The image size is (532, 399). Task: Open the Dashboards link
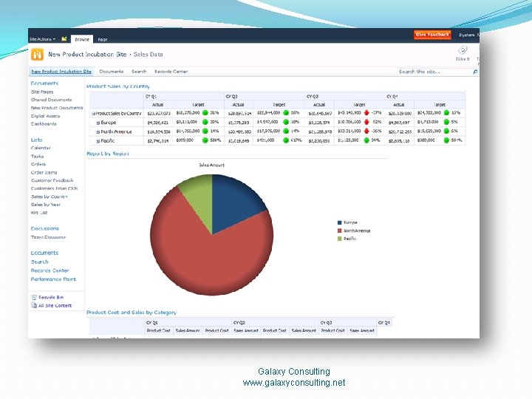44,124
